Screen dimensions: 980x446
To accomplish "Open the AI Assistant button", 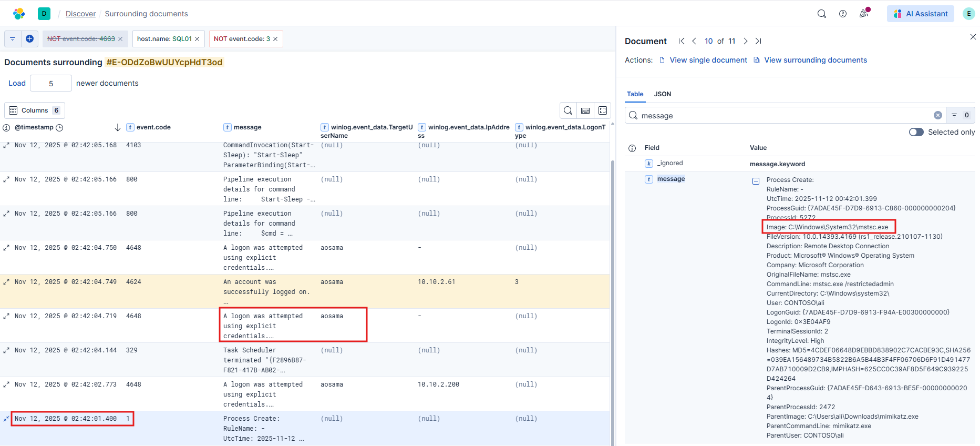I will (x=921, y=14).
